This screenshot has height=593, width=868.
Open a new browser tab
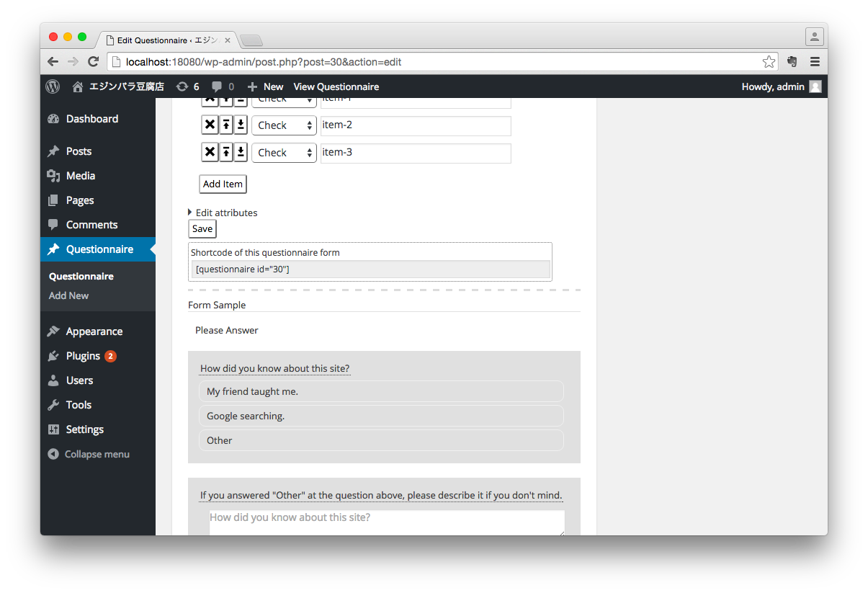click(251, 40)
